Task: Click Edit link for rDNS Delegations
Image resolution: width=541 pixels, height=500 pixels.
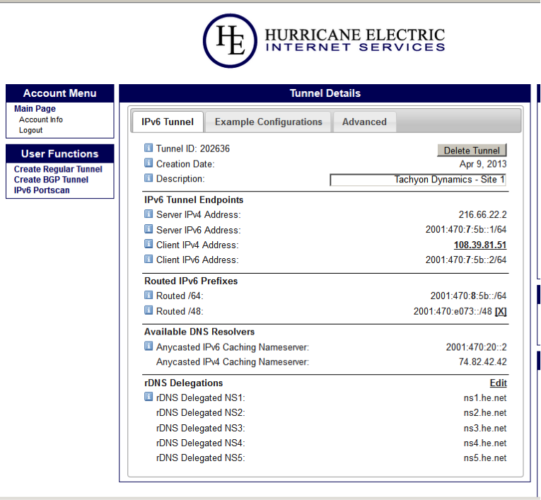Action: point(498,383)
